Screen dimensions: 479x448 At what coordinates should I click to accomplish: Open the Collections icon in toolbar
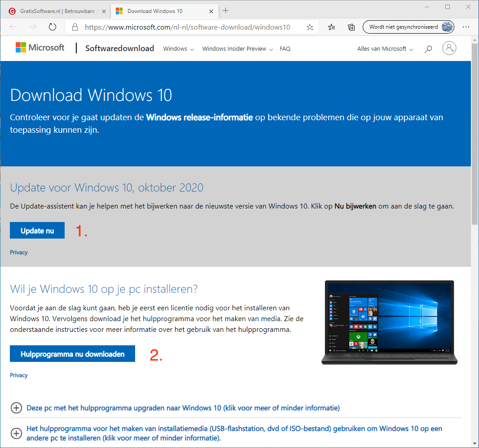click(352, 27)
